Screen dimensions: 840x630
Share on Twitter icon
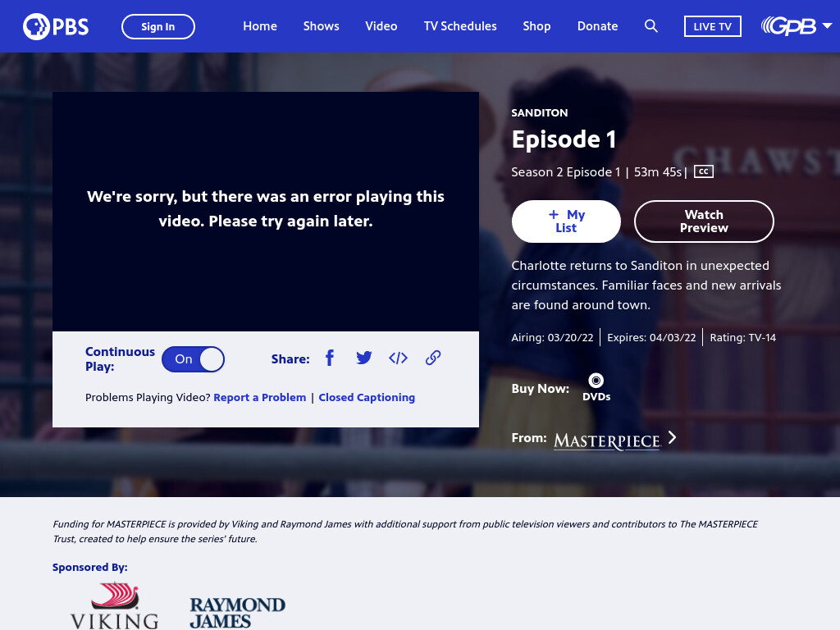click(363, 358)
